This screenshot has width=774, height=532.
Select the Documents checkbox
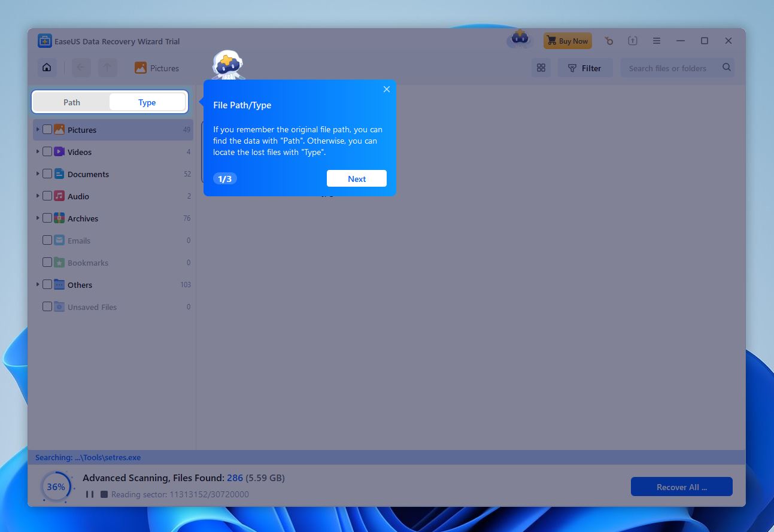(x=47, y=174)
